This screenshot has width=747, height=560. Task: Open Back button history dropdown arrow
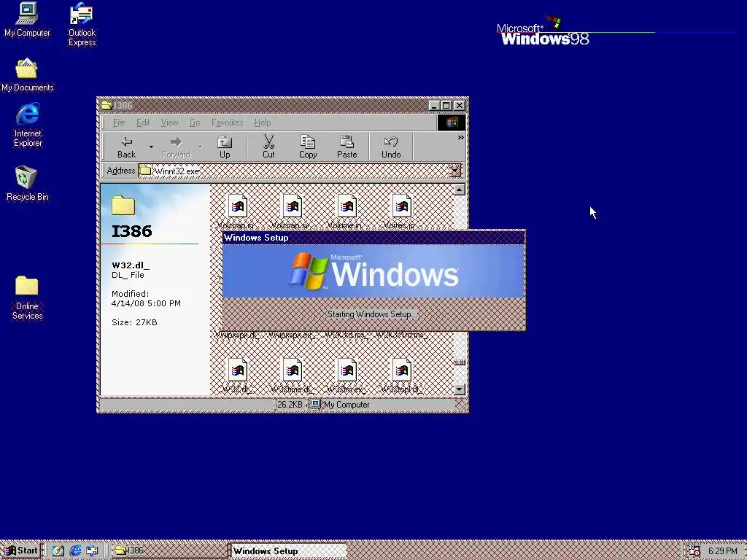pos(151,147)
